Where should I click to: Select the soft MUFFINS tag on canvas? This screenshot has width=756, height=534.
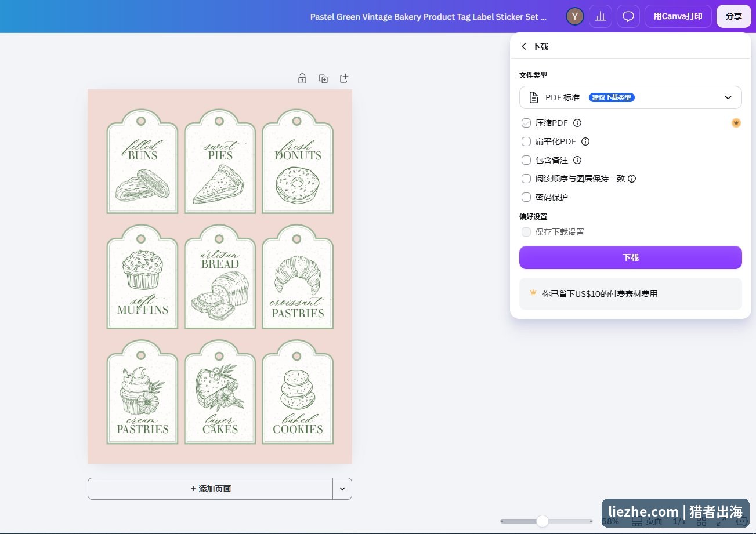pos(142,277)
